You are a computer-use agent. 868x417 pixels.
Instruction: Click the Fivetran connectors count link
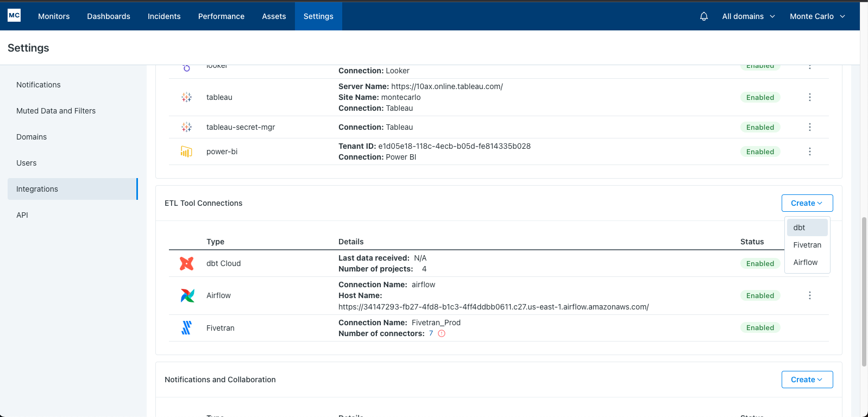pos(431,333)
